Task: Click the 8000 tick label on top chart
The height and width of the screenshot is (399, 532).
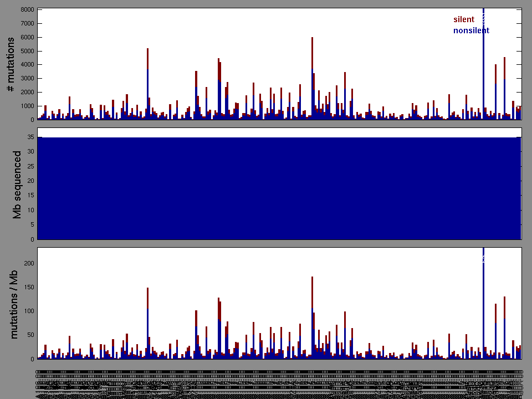Action: point(26,10)
